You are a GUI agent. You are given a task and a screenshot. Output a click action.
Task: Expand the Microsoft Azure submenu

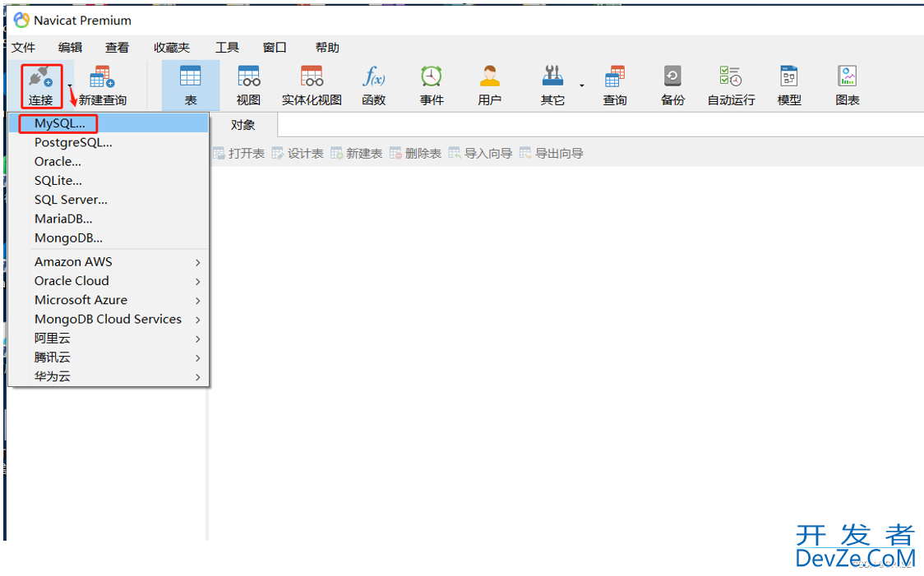109,300
